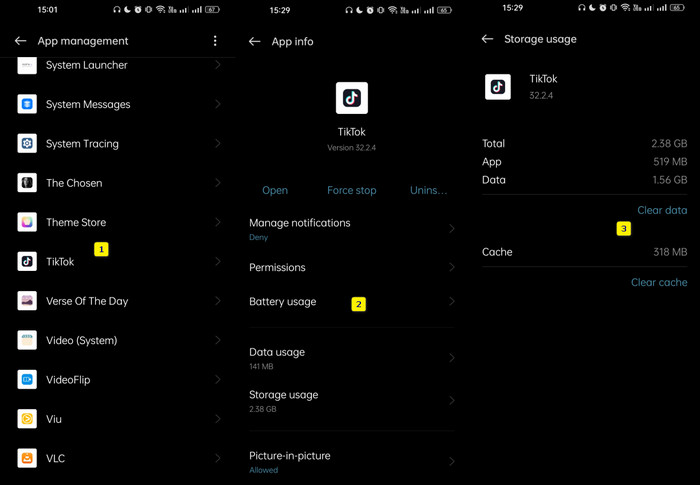Open Data usage chevron
This screenshot has height=485, width=700.
(x=452, y=358)
